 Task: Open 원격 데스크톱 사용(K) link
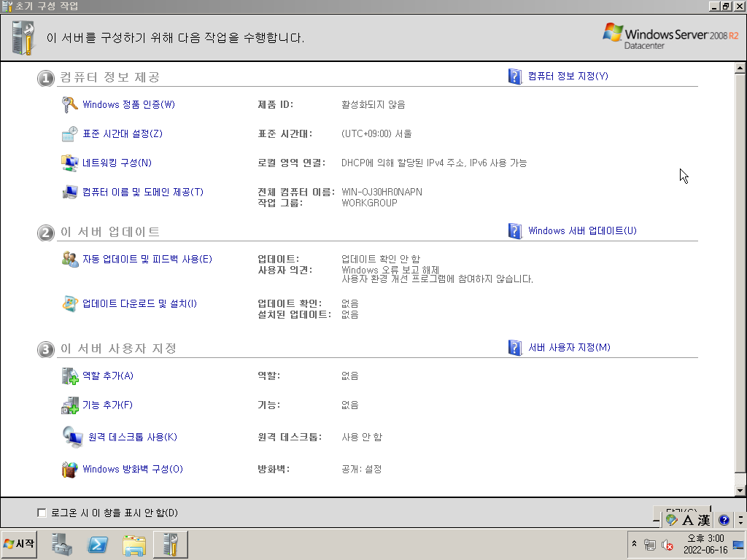[x=133, y=437]
